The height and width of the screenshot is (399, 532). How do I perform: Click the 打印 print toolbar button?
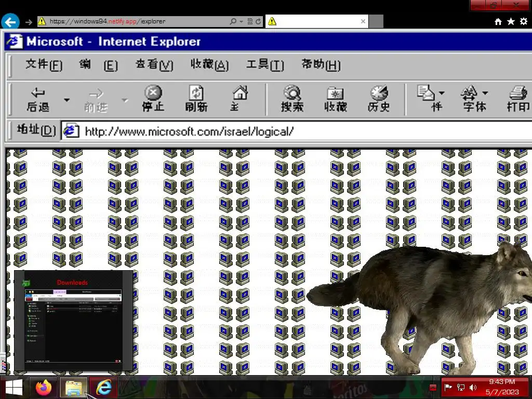(518, 99)
